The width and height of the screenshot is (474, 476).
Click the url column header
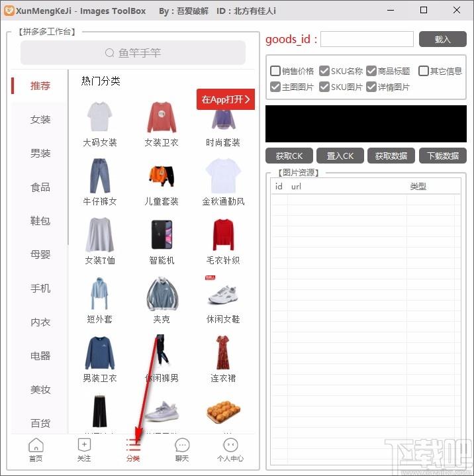pos(296,187)
